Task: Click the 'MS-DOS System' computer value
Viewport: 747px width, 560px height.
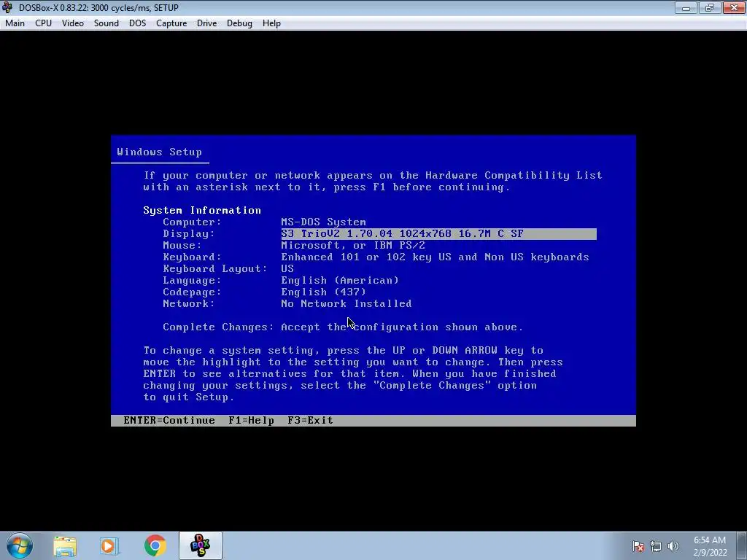Action: click(x=323, y=222)
